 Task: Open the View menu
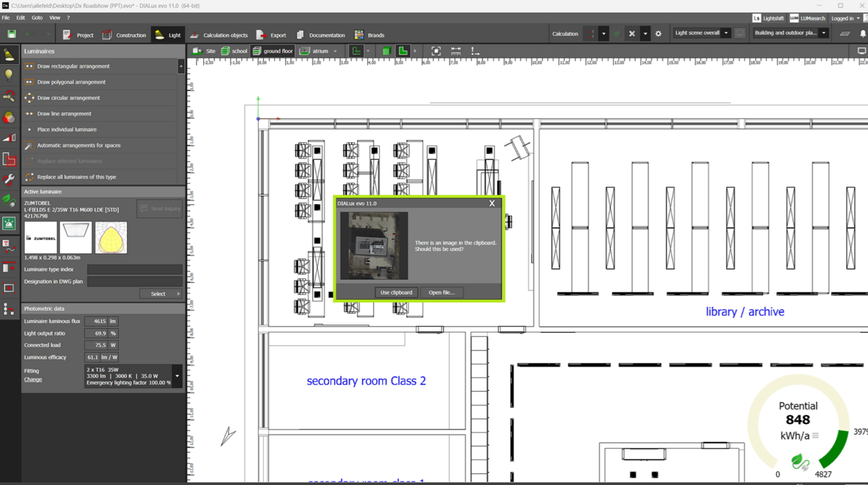(55, 18)
